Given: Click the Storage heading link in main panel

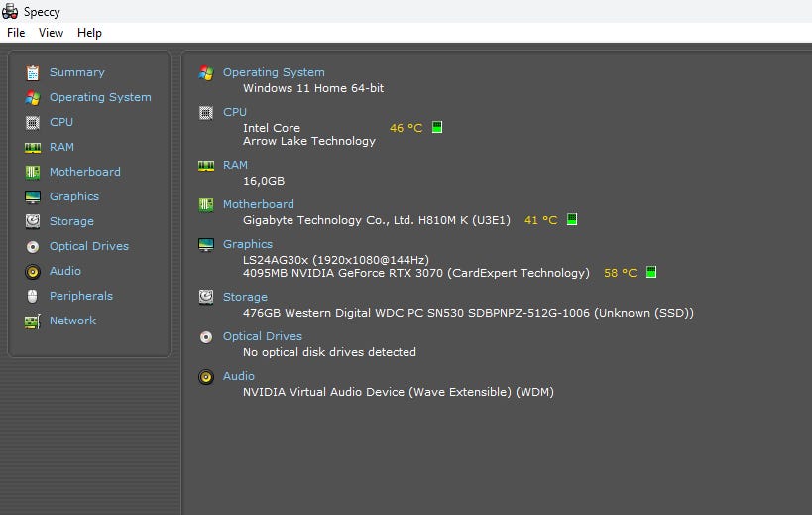Looking at the screenshot, I should coord(245,297).
